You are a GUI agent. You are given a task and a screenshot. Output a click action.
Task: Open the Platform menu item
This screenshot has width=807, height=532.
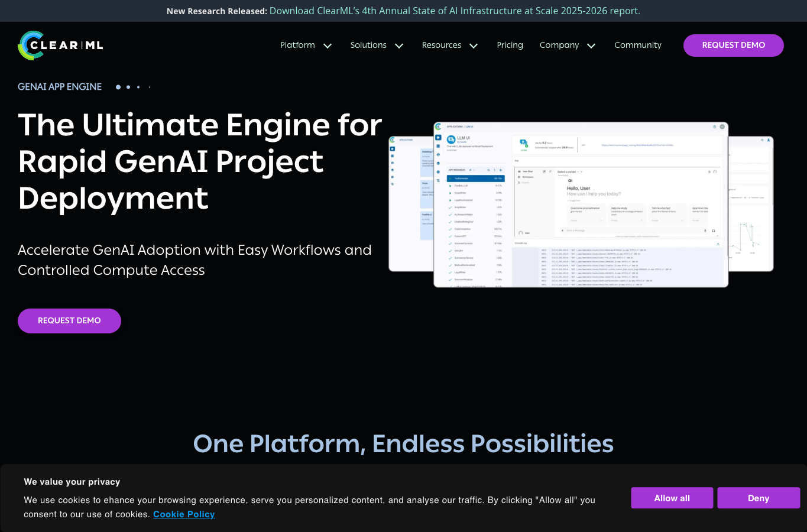[x=297, y=45]
